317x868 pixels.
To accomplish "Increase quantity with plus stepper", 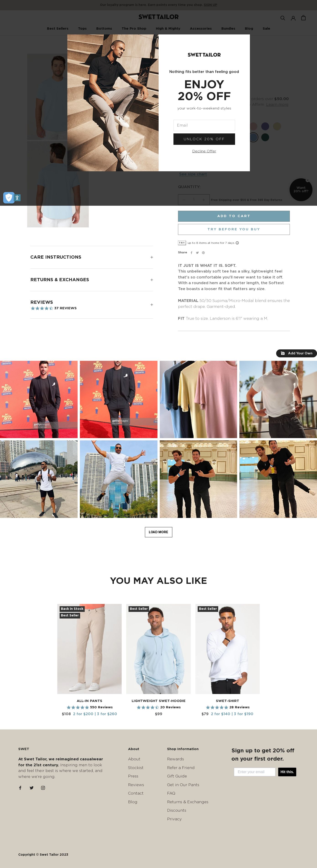I will tap(203, 200).
